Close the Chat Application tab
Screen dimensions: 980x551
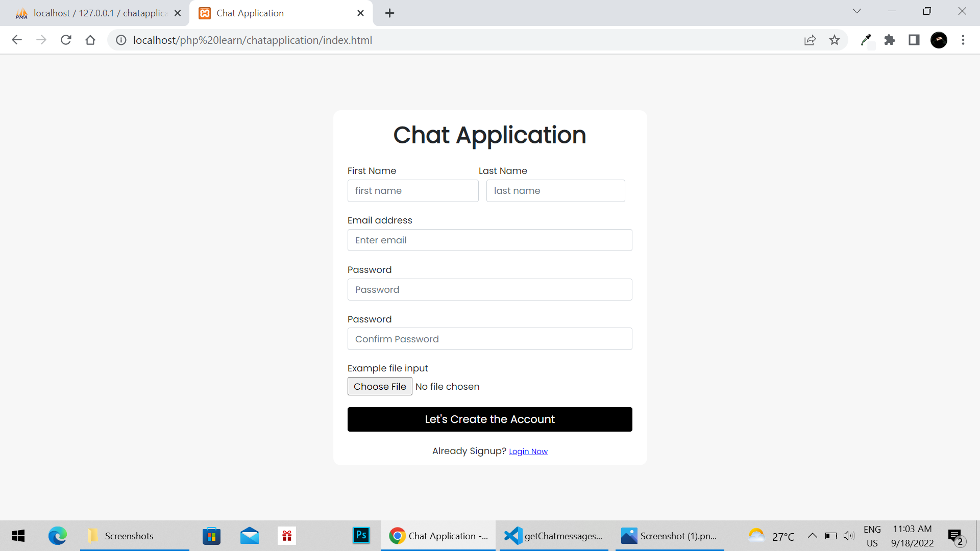coord(360,13)
